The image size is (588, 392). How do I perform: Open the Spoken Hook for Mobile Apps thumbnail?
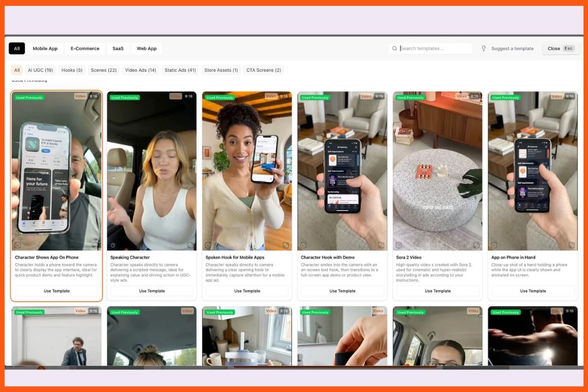click(247, 171)
